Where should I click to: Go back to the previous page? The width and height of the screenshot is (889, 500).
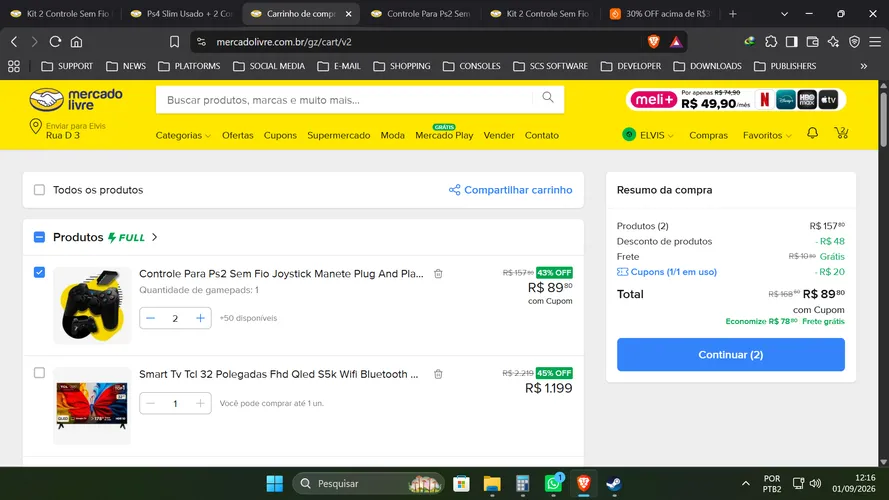click(x=14, y=42)
